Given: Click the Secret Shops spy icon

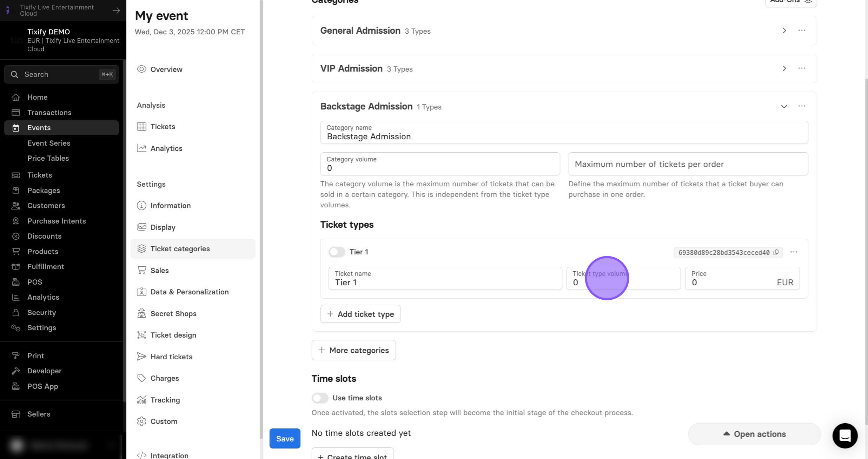Looking at the screenshot, I should [141, 313].
